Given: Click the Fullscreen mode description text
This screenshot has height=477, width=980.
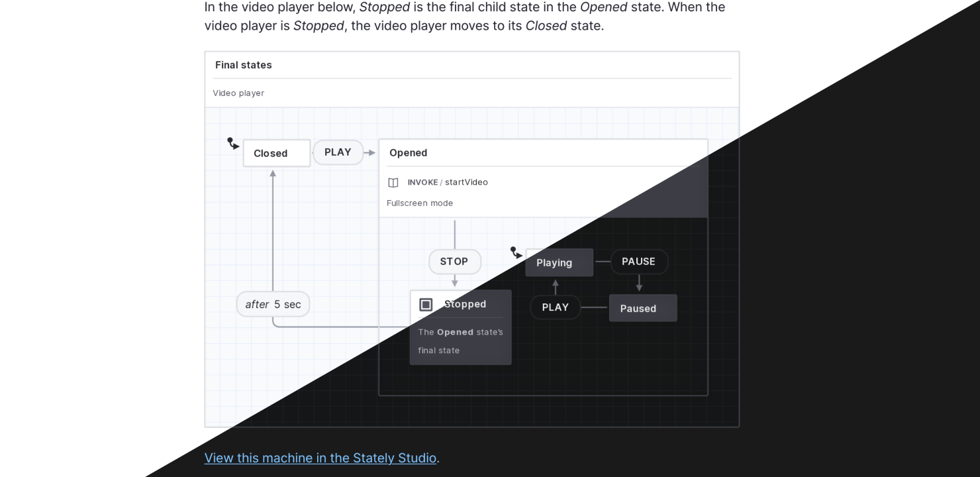Looking at the screenshot, I should pos(420,203).
